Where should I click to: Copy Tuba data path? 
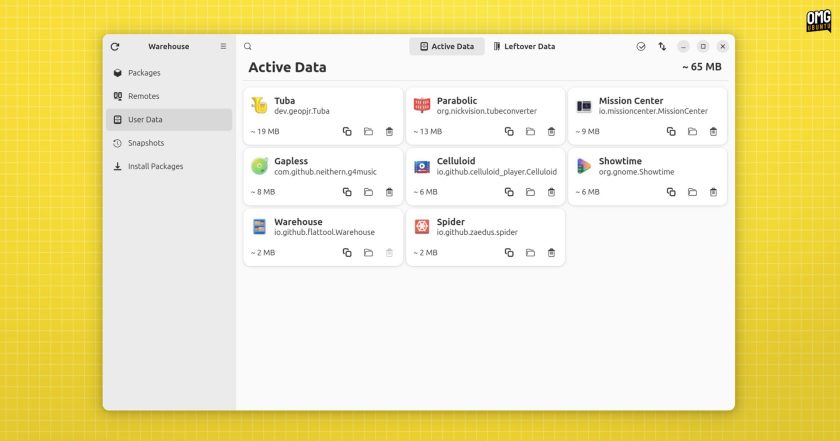(347, 131)
